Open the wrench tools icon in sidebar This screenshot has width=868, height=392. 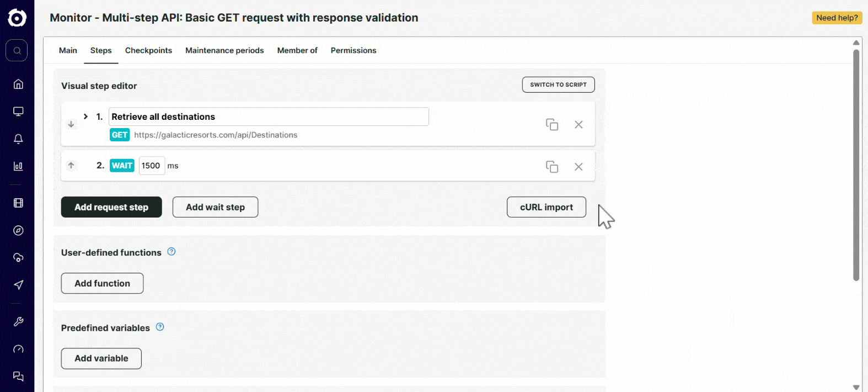[x=18, y=322]
